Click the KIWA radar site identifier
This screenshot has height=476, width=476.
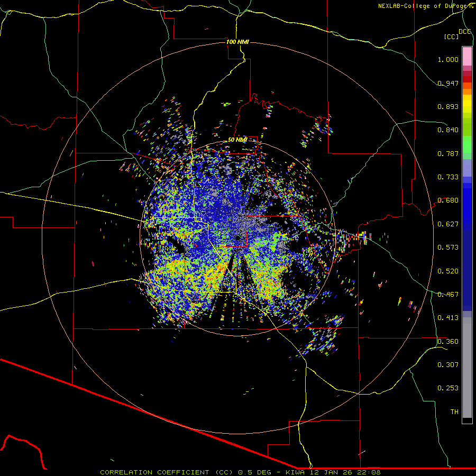pos(296,472)
